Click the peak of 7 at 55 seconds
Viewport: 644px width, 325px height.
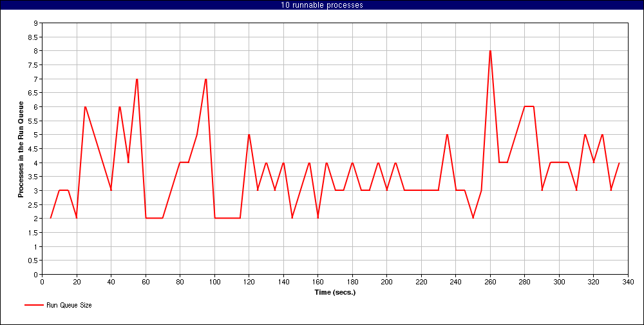pyautogui.click(x=137, y=79)
